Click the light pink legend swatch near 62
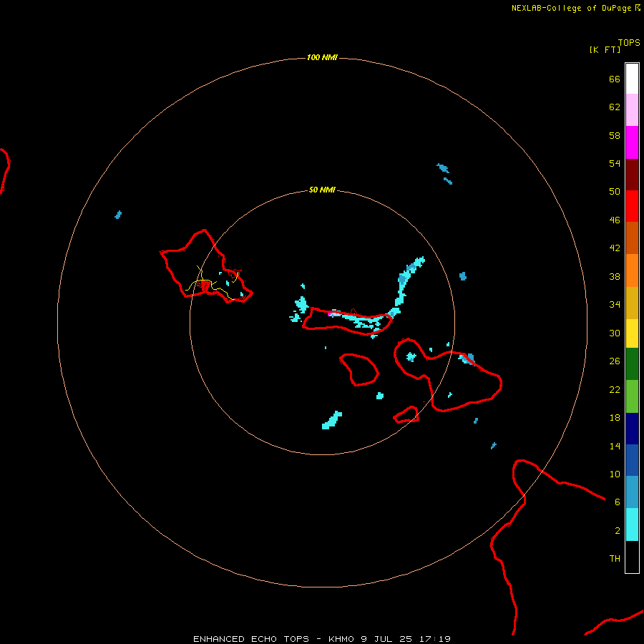The width and height of the screenshot is (644, 644). 632,109
